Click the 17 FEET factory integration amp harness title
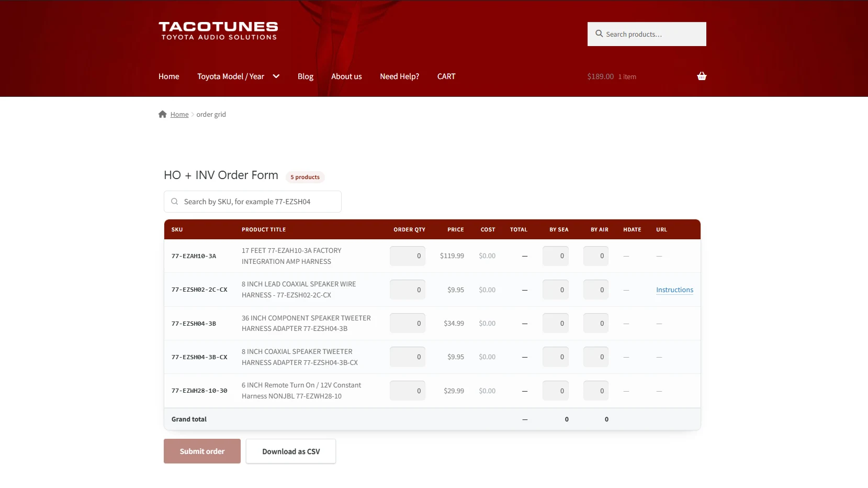868x488 pixels. (291, 256)
